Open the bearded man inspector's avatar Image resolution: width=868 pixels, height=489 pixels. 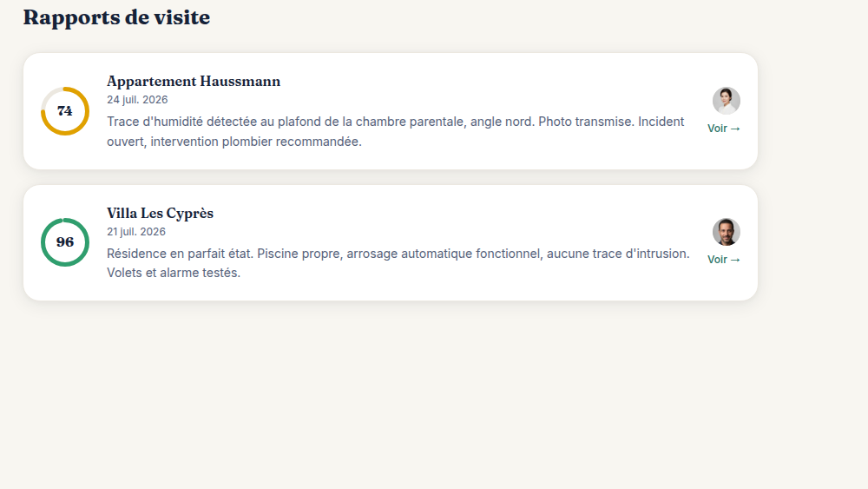pos(727,232)
